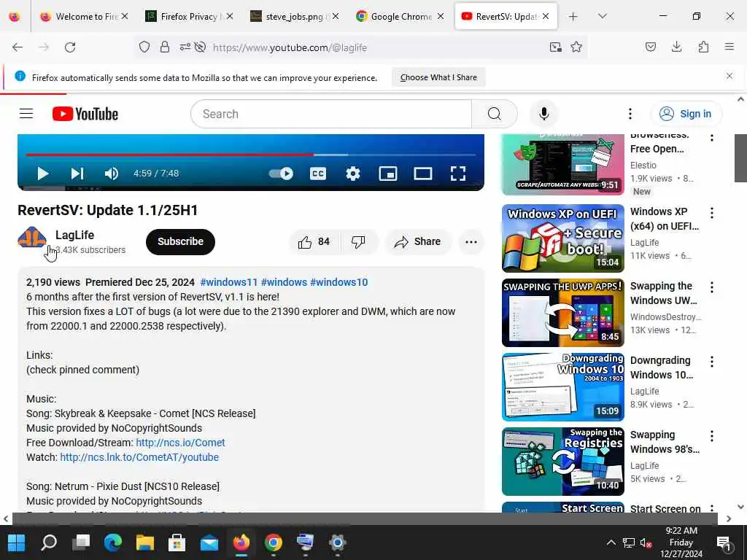Subscribe to LagLife channel

pyautogui.click(x=181, y=241)
